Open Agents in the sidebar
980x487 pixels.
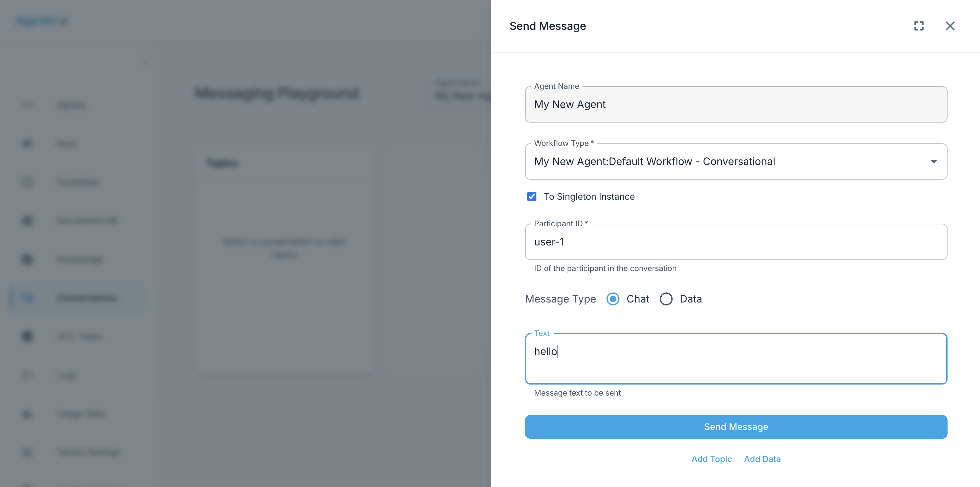click(71, 105)
